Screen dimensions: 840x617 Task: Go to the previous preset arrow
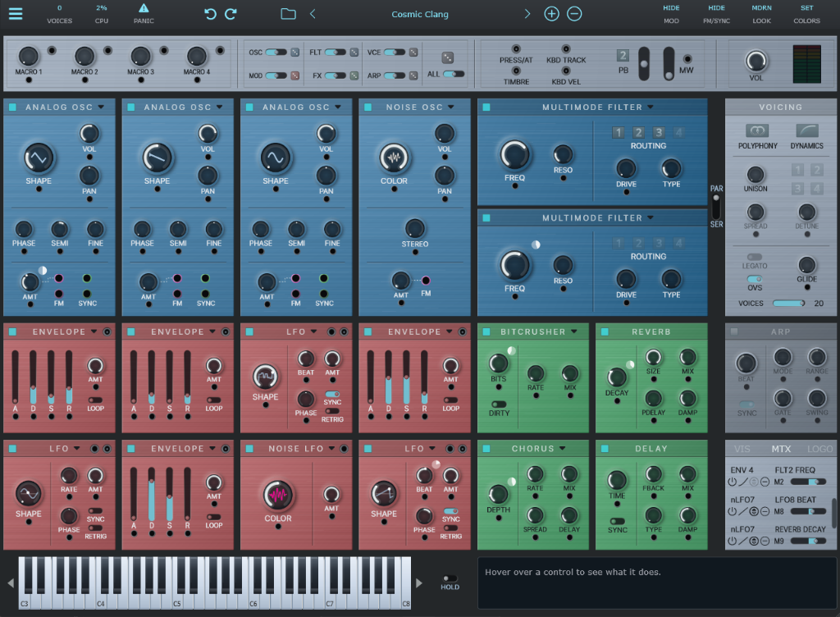tap(313, 14)
